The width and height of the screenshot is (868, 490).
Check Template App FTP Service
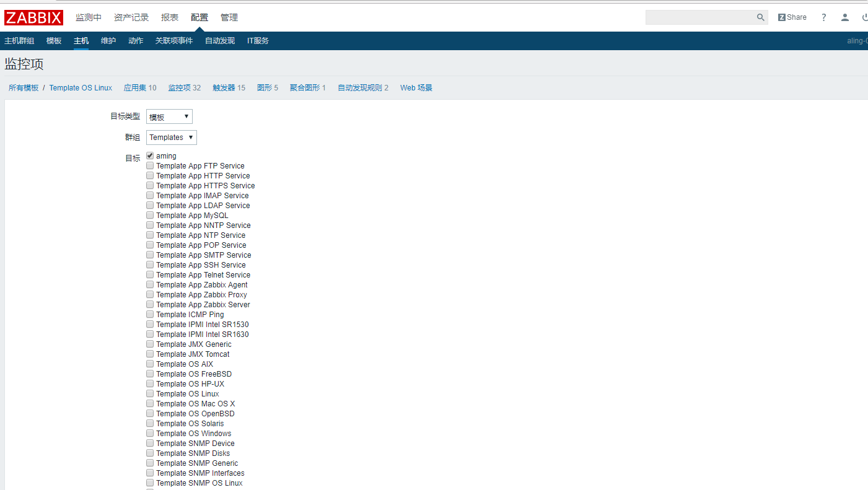pyautogui.click(x=150, y=165)
